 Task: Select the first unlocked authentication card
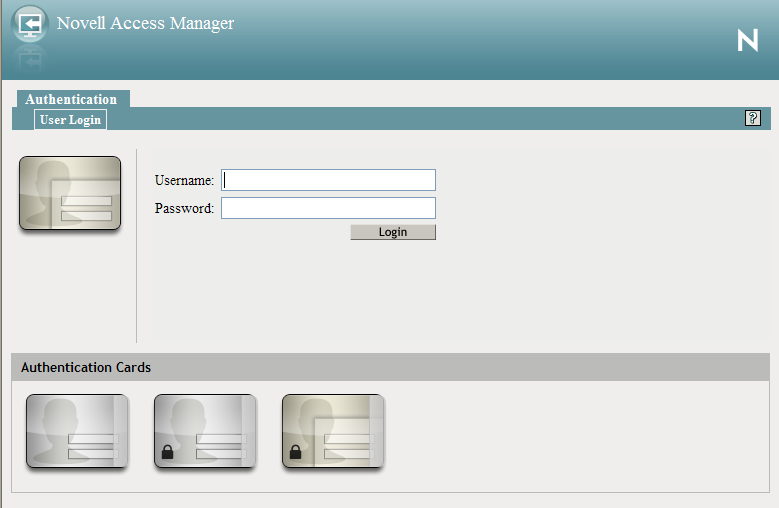tap(77, 431)
